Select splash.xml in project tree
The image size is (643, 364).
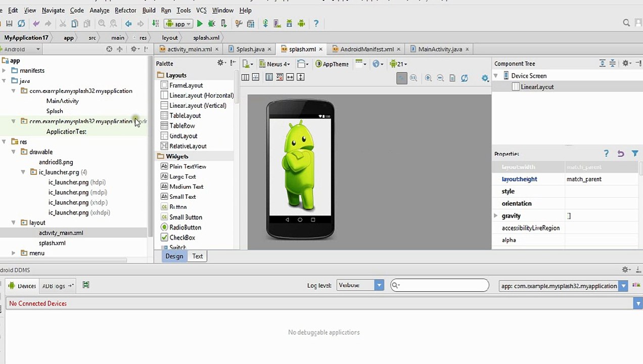click(52, 243)
